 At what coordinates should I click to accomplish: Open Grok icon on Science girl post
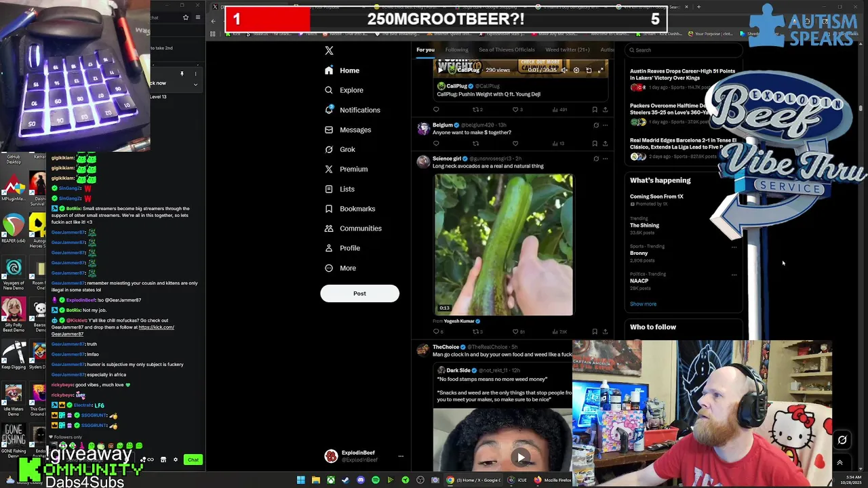[596, 159]
